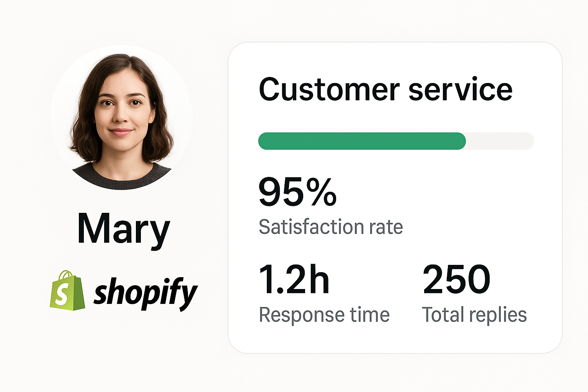Select the Total replies label
Image resolution: width=588 pixels, height=392 pixels.
click(474, 315)
